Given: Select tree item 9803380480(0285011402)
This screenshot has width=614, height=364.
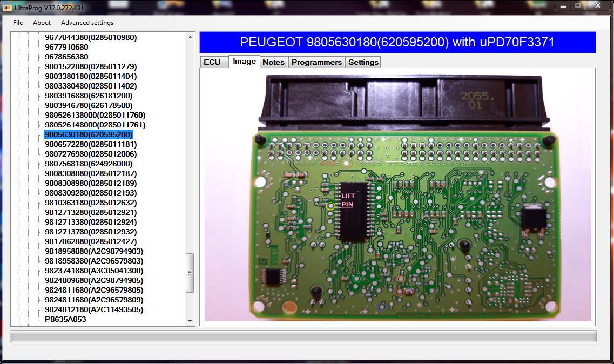Looking at the screenshot, I should 91,86.
